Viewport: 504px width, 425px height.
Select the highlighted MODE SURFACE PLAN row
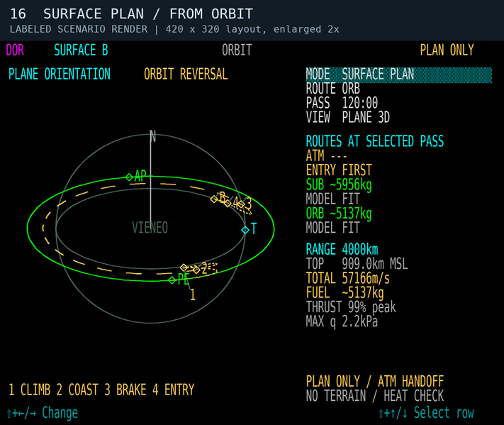[x=398, y=74]
